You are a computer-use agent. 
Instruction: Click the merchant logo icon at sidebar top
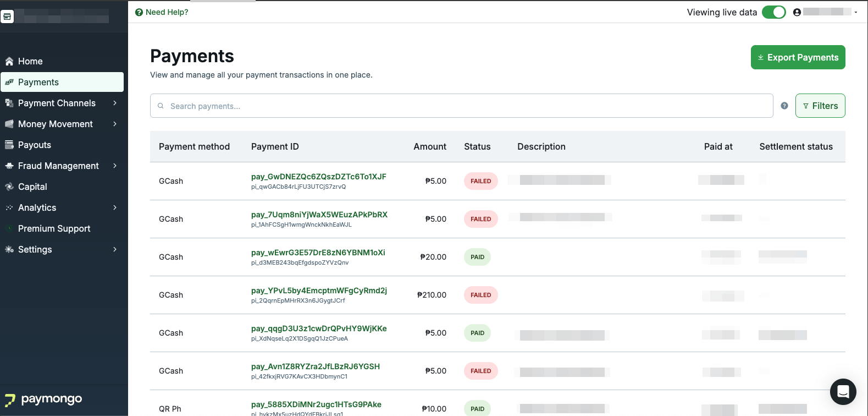[7, 17]
